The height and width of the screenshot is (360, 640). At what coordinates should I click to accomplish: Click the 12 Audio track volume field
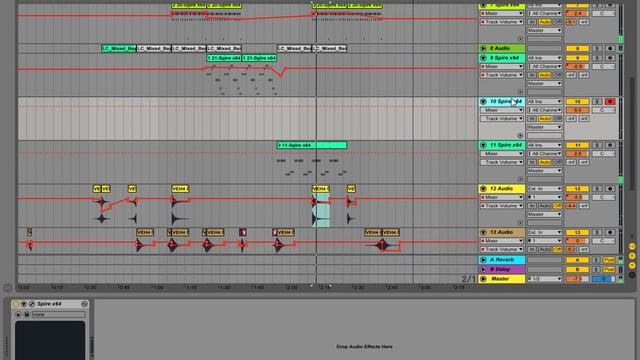[x=577, y=197]
